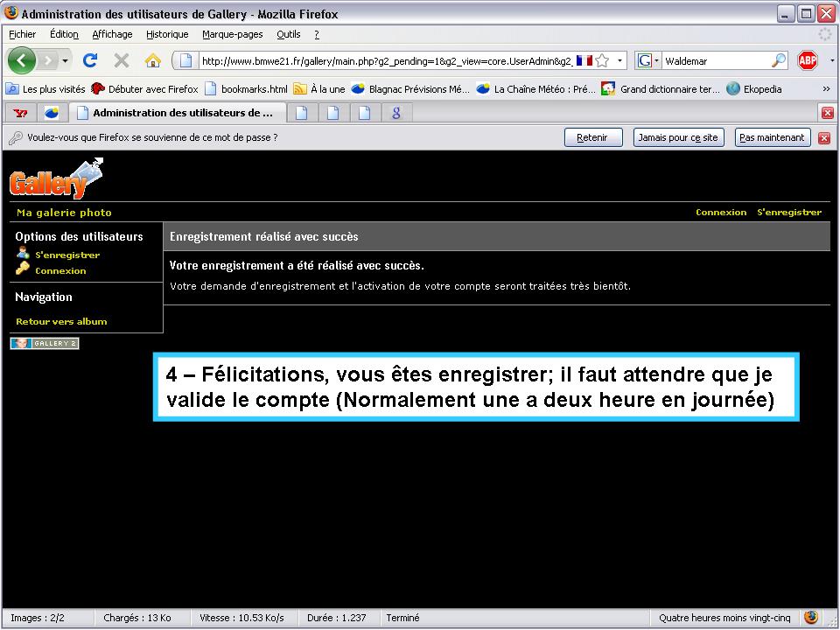The width and height of the screenshot is (840, 630).
Task: Open the Marque-pages menu
Action: (x=232, y=34)
